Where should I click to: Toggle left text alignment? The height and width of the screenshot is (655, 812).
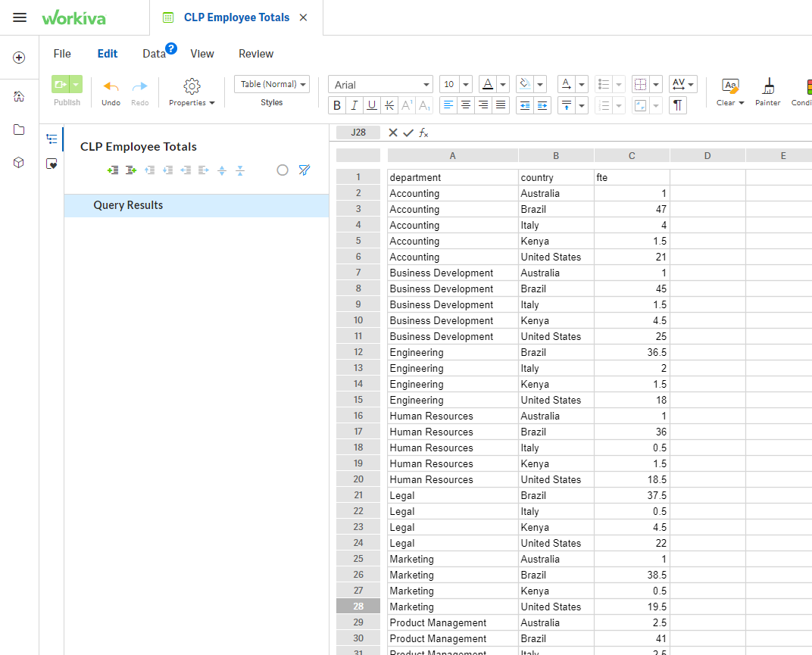click(x=448, y=105)
